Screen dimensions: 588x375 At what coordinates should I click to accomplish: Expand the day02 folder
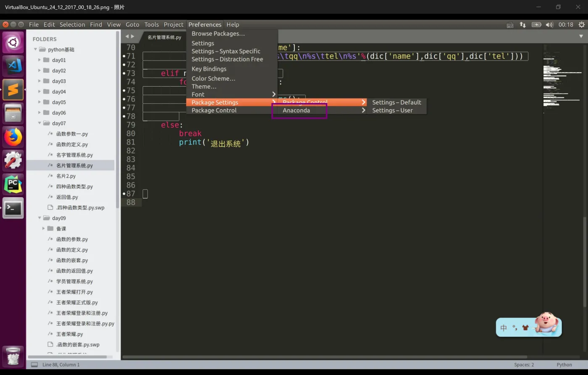(x=39, y=70)
